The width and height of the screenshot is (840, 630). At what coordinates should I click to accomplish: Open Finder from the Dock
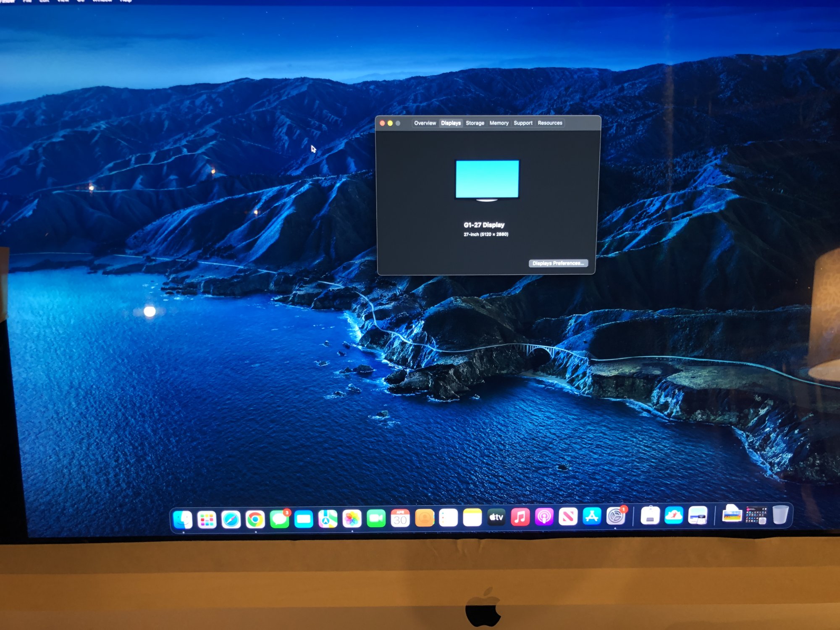coord(183,520)
